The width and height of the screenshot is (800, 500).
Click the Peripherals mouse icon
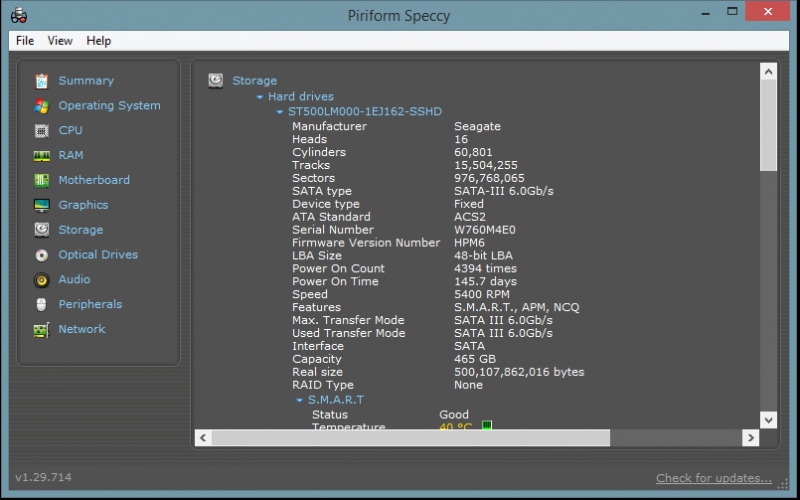pyautogui.click(x=41, y=305)
